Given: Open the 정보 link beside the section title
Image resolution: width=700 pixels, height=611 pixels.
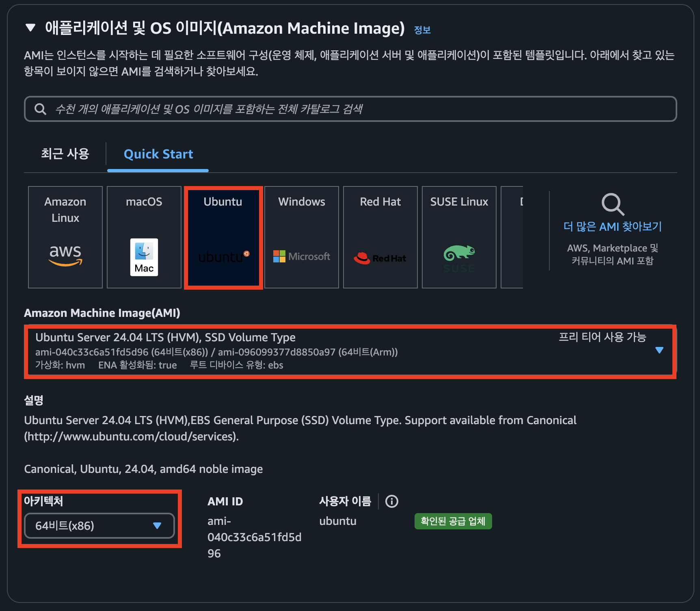Looking at the screenshot, I should click(422, 30).
